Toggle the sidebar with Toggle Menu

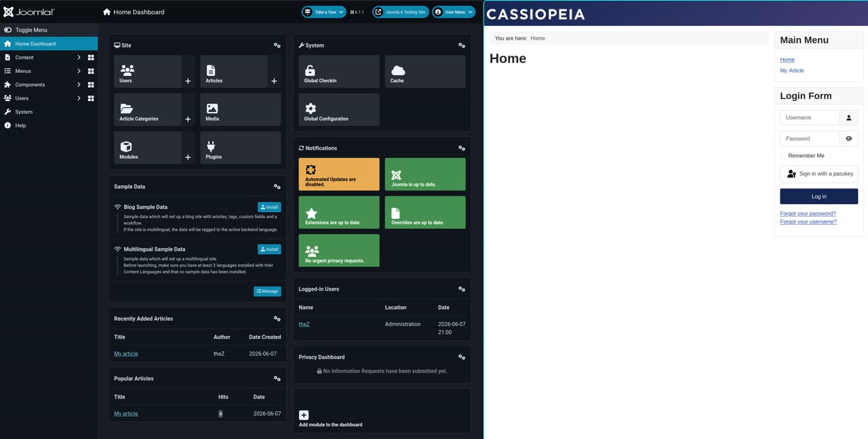tap(49, 30)
